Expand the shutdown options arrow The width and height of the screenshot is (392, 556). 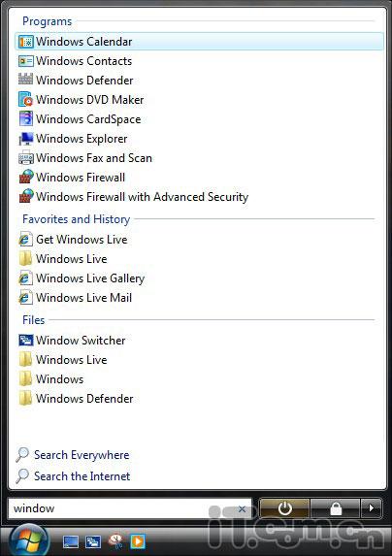371,508
